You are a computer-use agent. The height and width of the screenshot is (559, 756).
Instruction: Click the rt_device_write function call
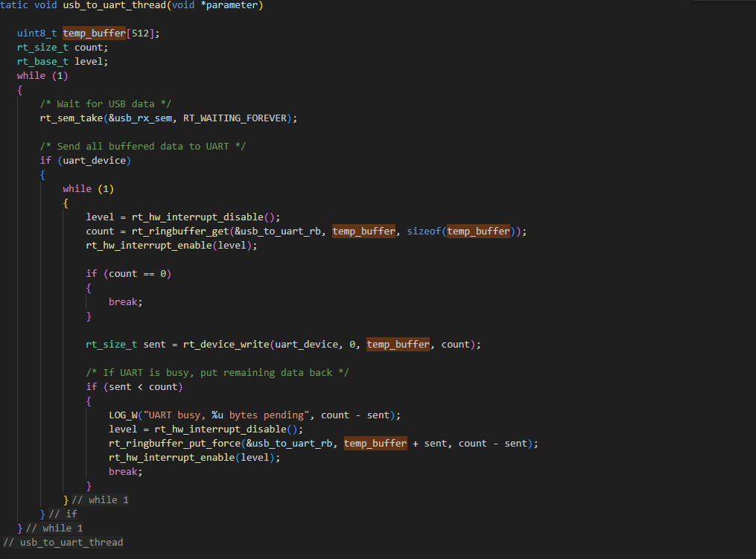tap(226, 345)
